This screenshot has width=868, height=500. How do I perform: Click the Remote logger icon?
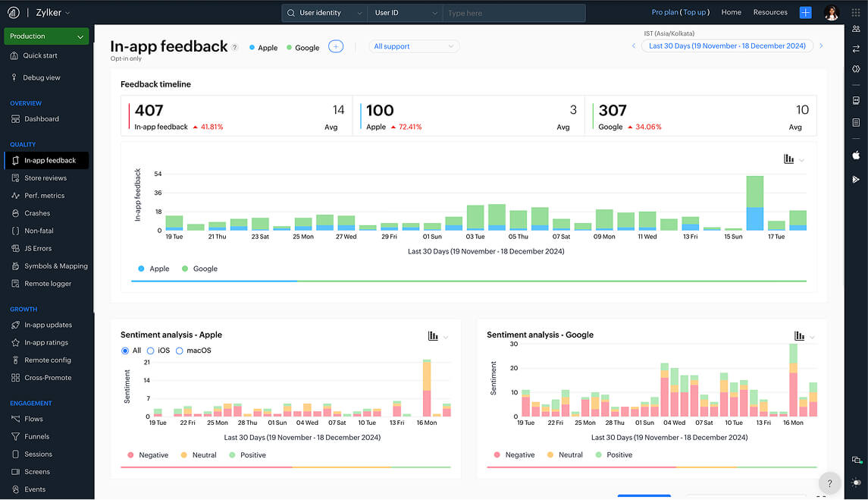[x=15, y=283]
